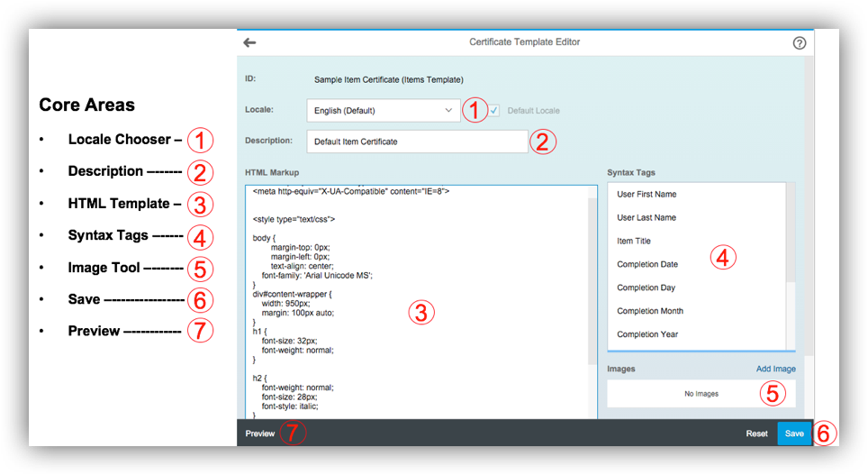Click the 'font-family: Arial Unicode MS' markup line

(317, 275)
